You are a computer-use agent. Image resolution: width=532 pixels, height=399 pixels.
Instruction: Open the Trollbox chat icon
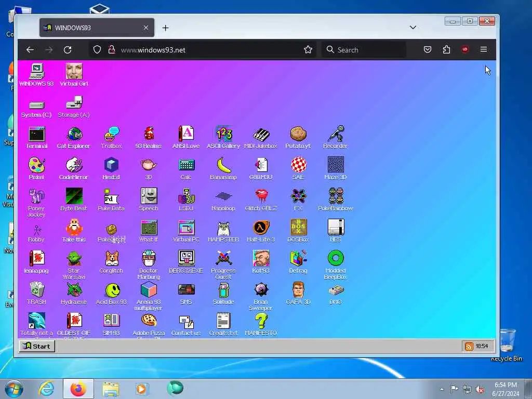pyautogui.click(x=111, y=137)
